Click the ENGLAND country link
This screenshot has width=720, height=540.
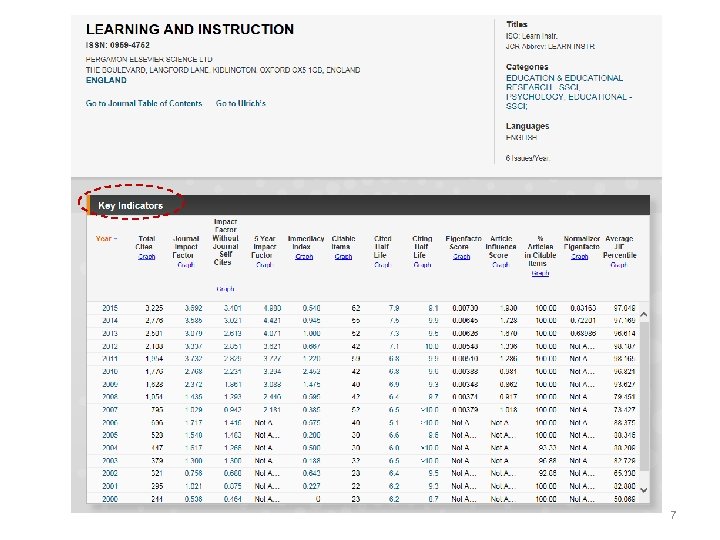click(x=106, y=80)
